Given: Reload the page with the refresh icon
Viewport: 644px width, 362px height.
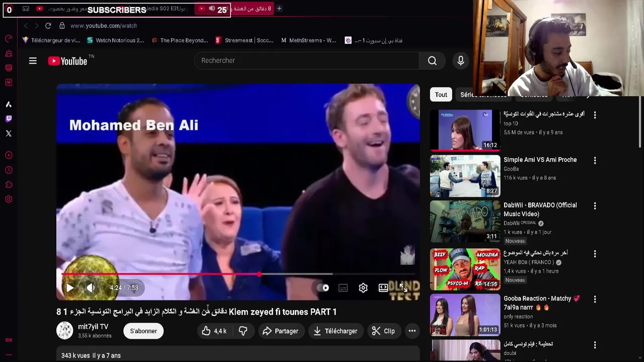Looking at the screenshot, I should click(x=48, y=26).
